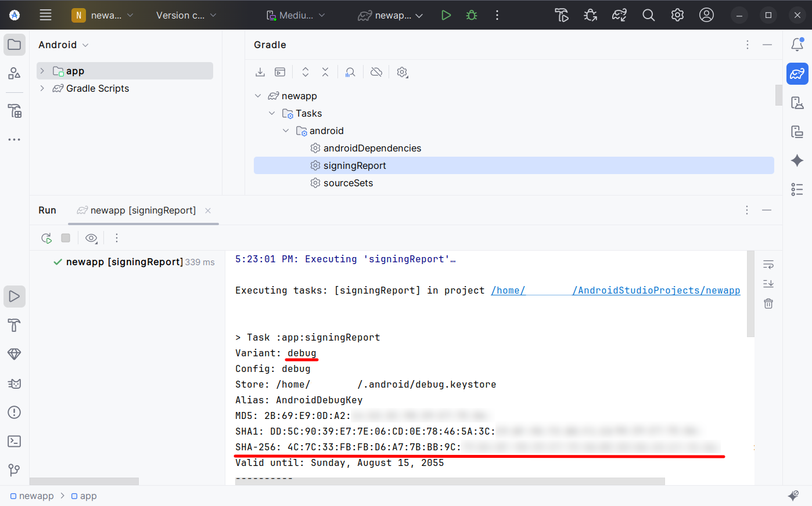Click the Gemini star icon in right sidebar

(x=797, y=161)
